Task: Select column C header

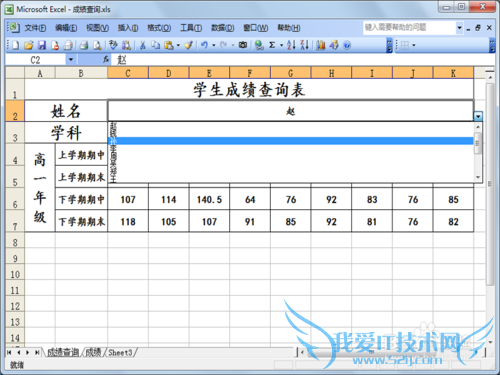Action: (128, 73)
